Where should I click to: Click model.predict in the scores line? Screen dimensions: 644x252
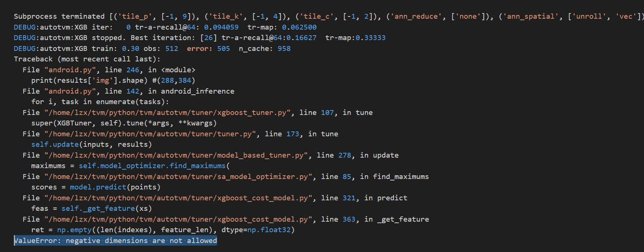(98, 187)
